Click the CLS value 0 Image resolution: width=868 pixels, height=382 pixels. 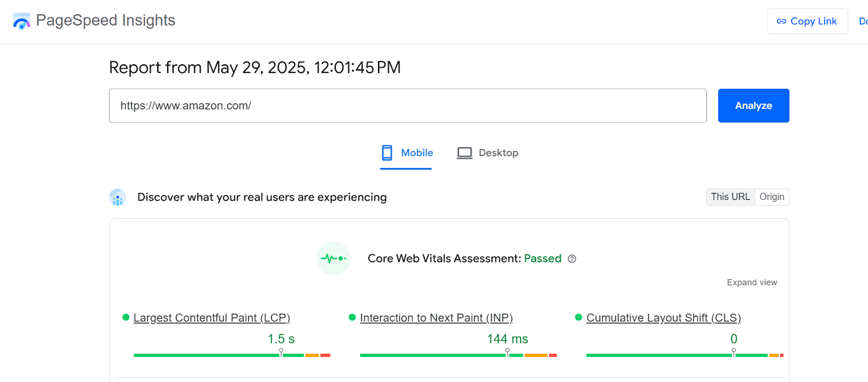point(734,339)
